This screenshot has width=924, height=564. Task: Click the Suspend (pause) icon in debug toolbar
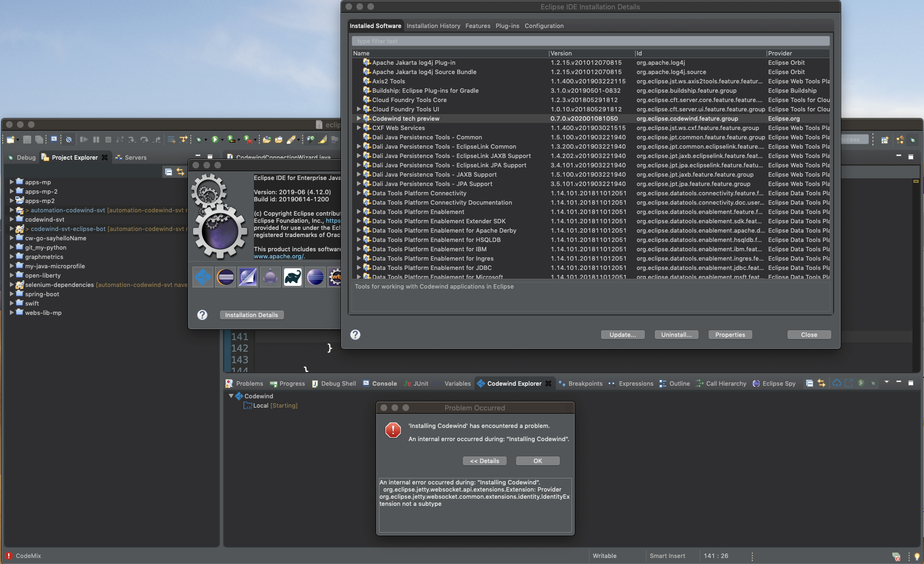[x=95, y=140]
